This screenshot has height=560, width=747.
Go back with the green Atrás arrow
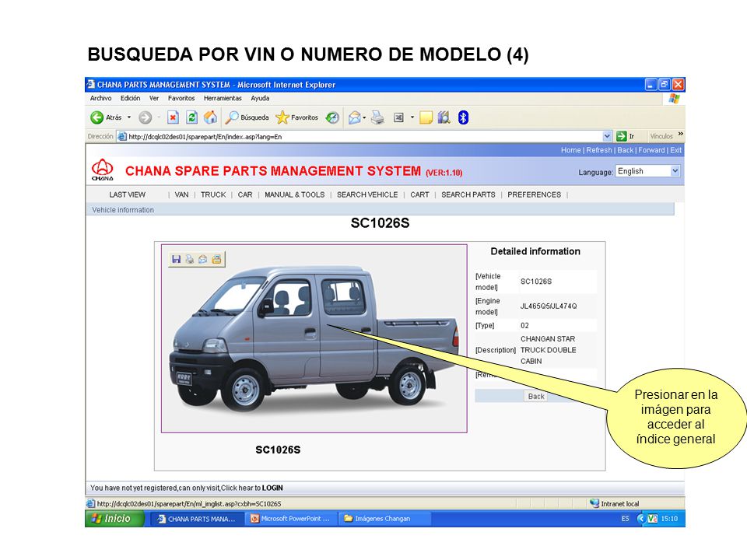pyautogui.click(x=97, y=117)
